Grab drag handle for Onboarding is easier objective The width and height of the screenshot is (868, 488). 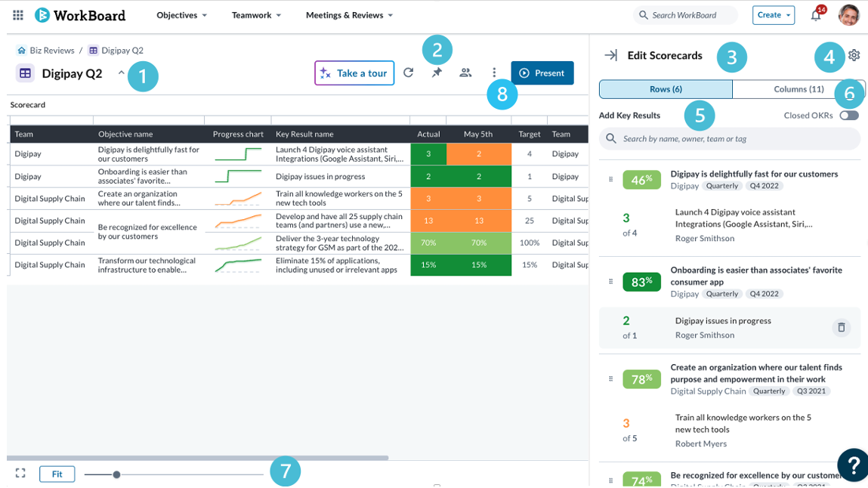(x=610, y=282)
